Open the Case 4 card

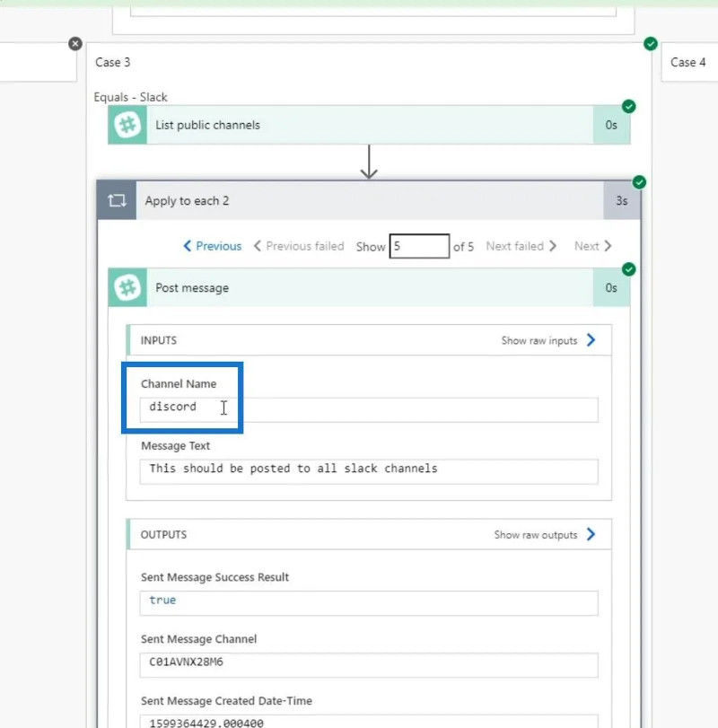(689, 62)
